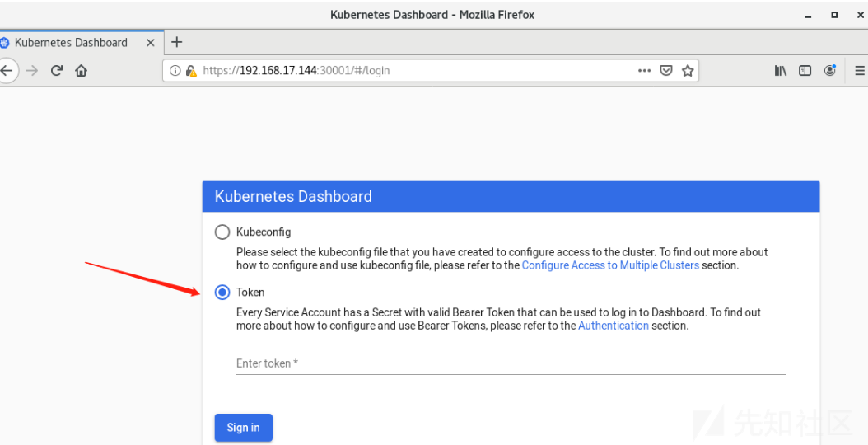Close the Kubernetes Dashboard tab
Viewport: 868px width, 445px height.
point(150,43)
